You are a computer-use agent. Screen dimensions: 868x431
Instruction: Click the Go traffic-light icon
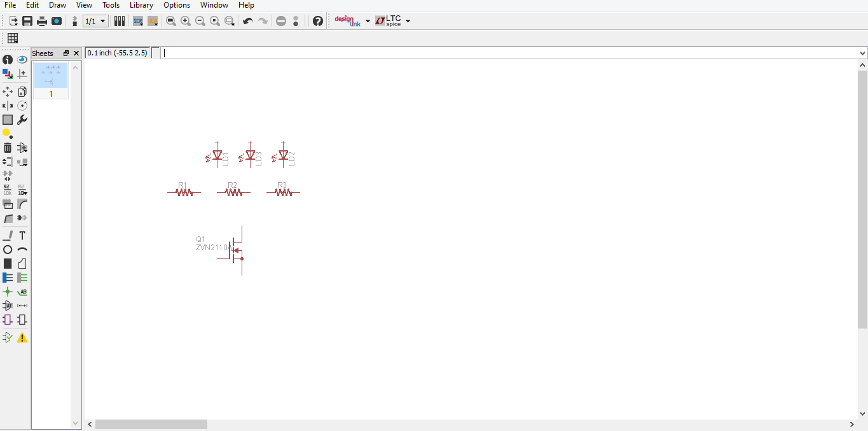coord(296,21)
